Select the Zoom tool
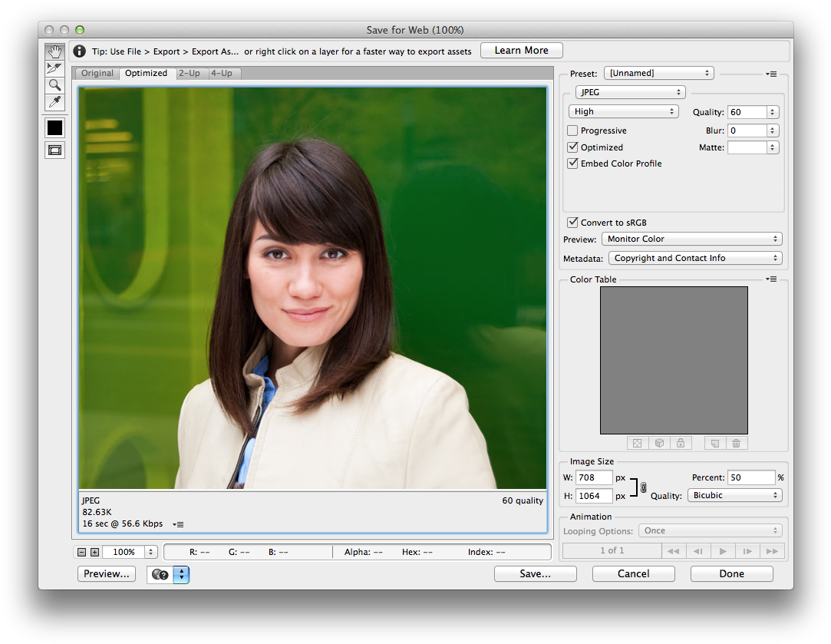The image size is (831, 644). click(x=54, y=85)
